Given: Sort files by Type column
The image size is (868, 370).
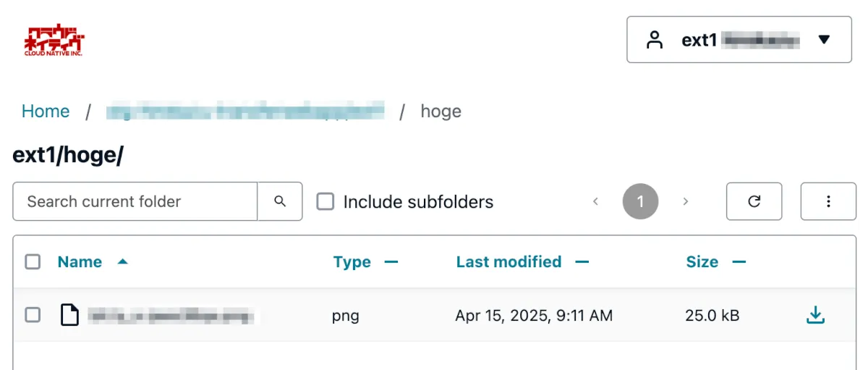Looking at the screenshot, I should coord(352,261).
